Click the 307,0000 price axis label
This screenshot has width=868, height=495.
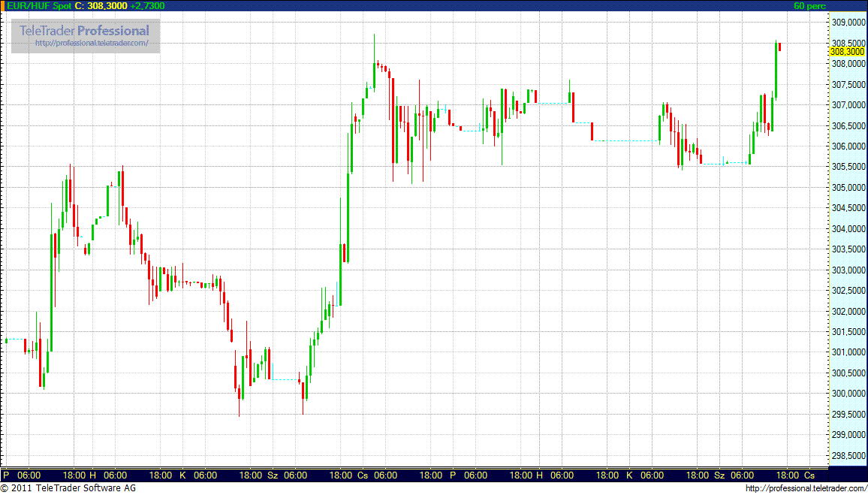pyautogui.click(x=846, y=105)
